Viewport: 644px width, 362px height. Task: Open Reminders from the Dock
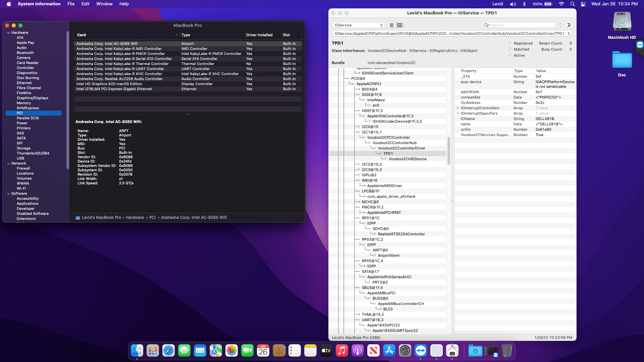pos(294,351)
